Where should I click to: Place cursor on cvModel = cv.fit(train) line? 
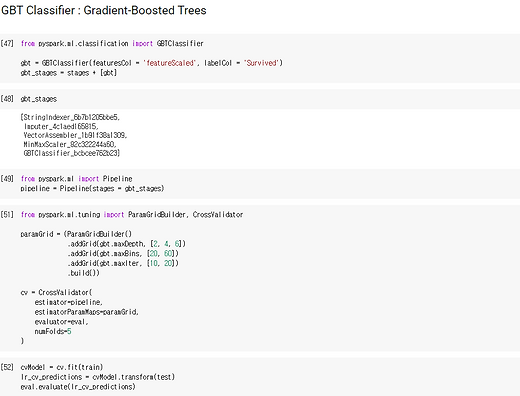tap(62, 367)
